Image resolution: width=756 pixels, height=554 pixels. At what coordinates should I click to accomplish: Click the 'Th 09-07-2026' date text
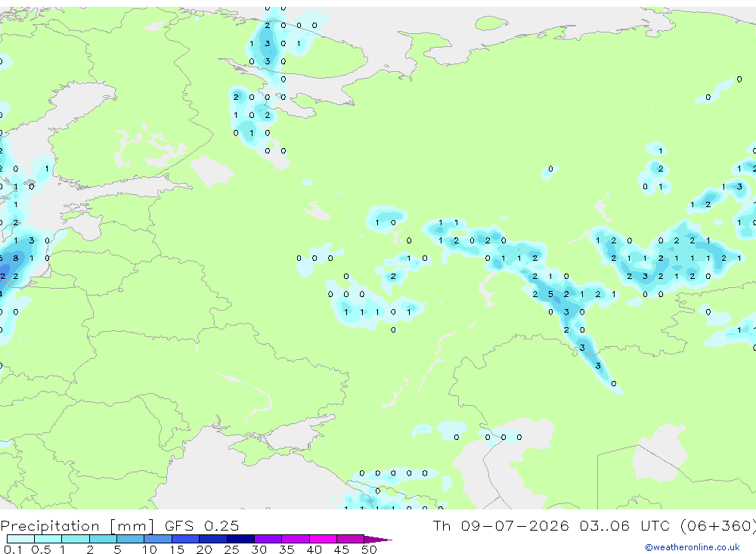(500, 525)
